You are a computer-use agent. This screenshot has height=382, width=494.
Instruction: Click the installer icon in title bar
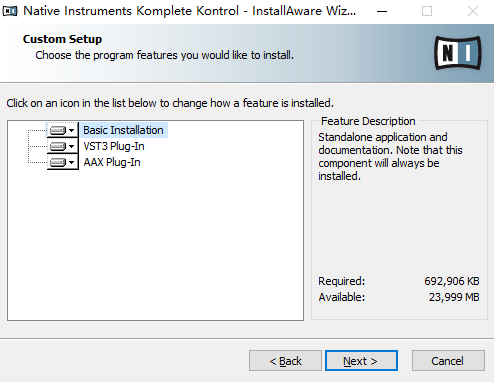point(10,11)
